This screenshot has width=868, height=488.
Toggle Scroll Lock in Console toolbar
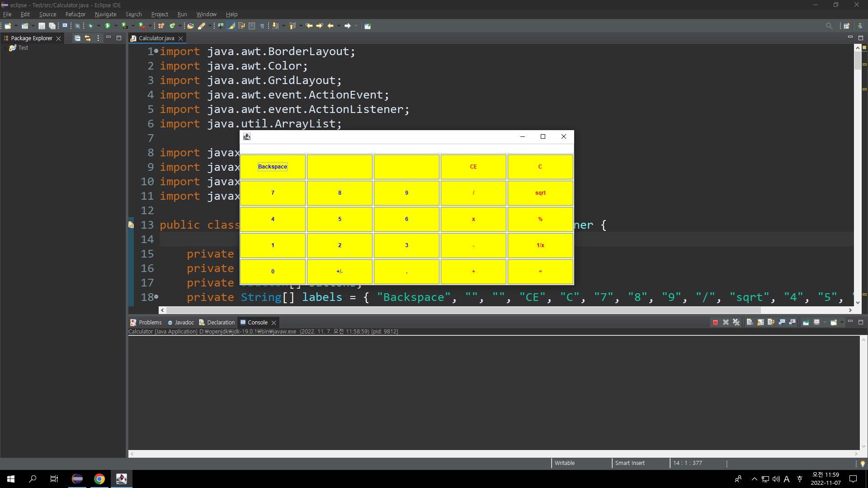point(760,322)
